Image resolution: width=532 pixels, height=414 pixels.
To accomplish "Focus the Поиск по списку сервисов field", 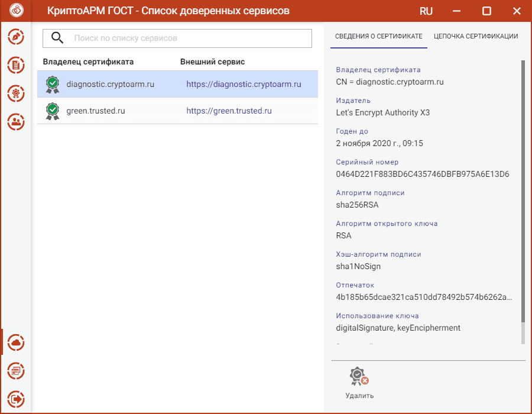I will click(x=177, y=38).
